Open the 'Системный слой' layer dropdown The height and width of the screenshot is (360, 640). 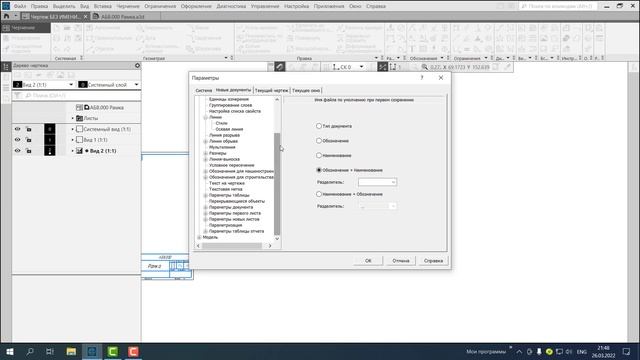pos(136,84)
